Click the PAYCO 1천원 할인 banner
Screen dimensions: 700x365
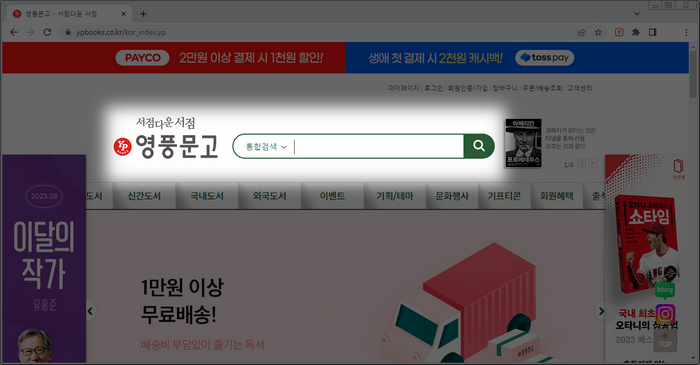pos(174,58)
